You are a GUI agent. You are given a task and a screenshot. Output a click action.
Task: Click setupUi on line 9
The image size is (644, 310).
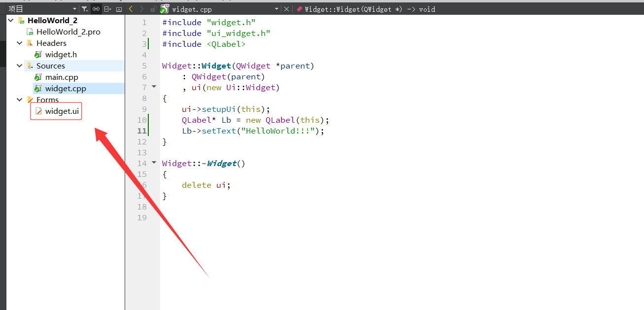pyautogui.click(x=219, y=109)
